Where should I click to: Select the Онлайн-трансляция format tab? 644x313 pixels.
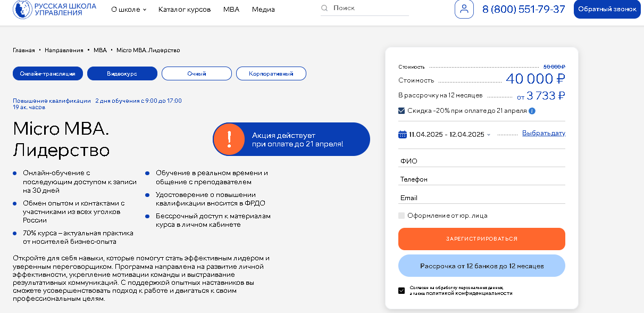(48, 73)
